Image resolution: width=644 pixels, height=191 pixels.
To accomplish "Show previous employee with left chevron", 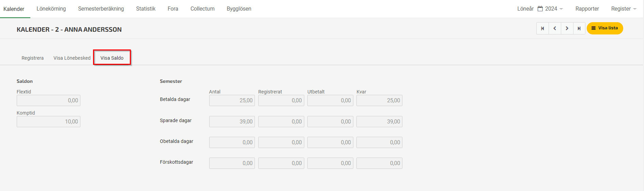I will pyautogui.click(x=555, y=28).
